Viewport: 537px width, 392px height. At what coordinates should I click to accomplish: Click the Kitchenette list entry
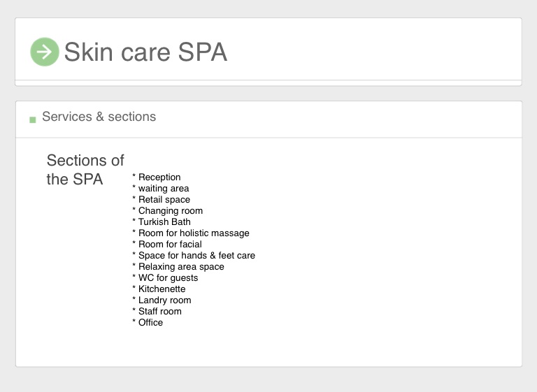162,289
